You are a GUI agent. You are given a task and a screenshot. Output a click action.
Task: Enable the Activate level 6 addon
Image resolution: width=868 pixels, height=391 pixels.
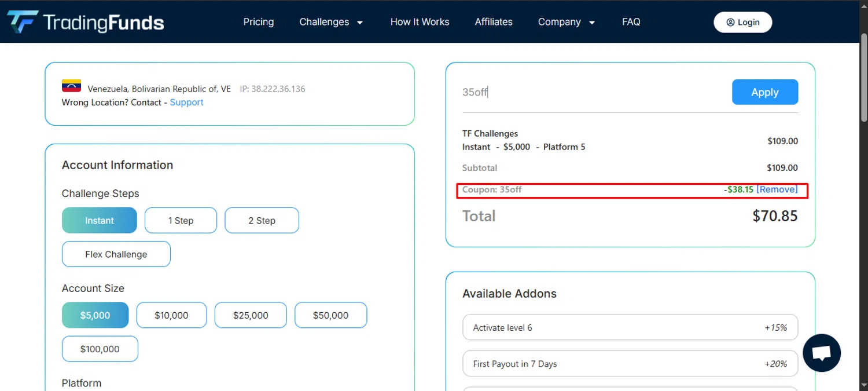630,327
